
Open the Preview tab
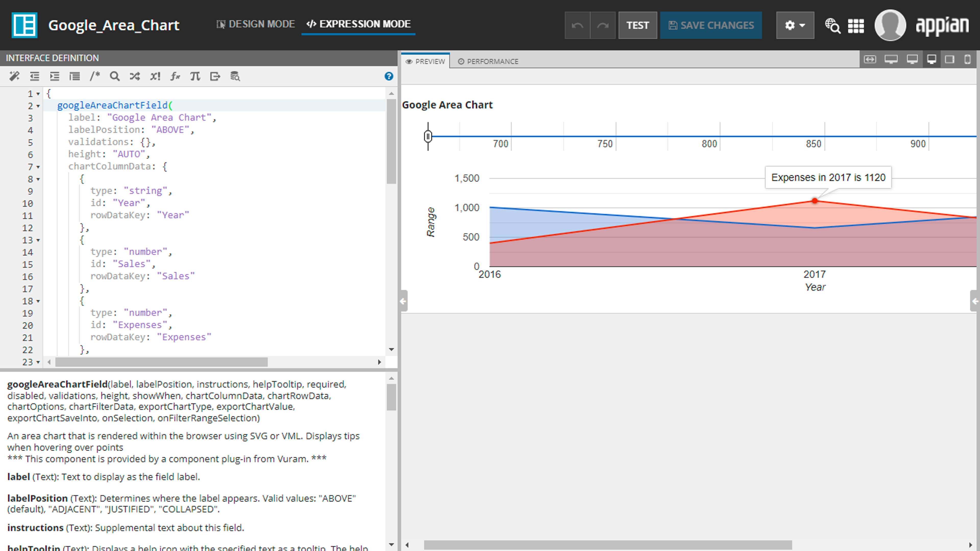(425, 61)
